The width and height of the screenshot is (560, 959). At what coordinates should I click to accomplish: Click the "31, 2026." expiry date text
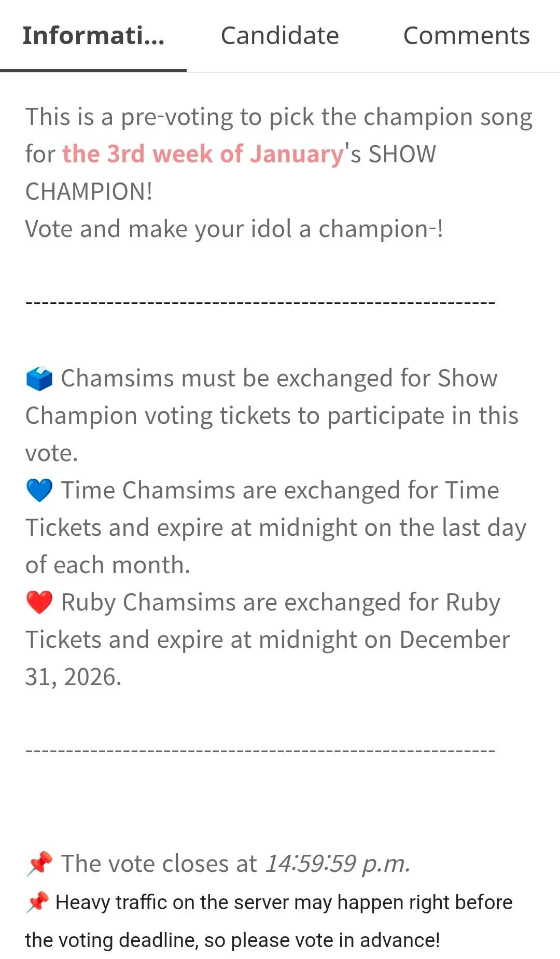pos(73,677)
